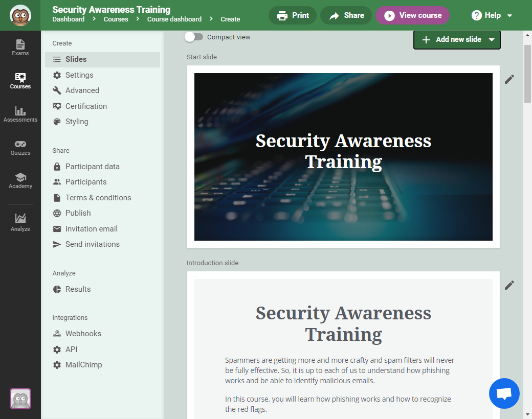Select the Courses icon in the left sidebar
Viewport: 532px width, 419px height.
tap(20, 81)
